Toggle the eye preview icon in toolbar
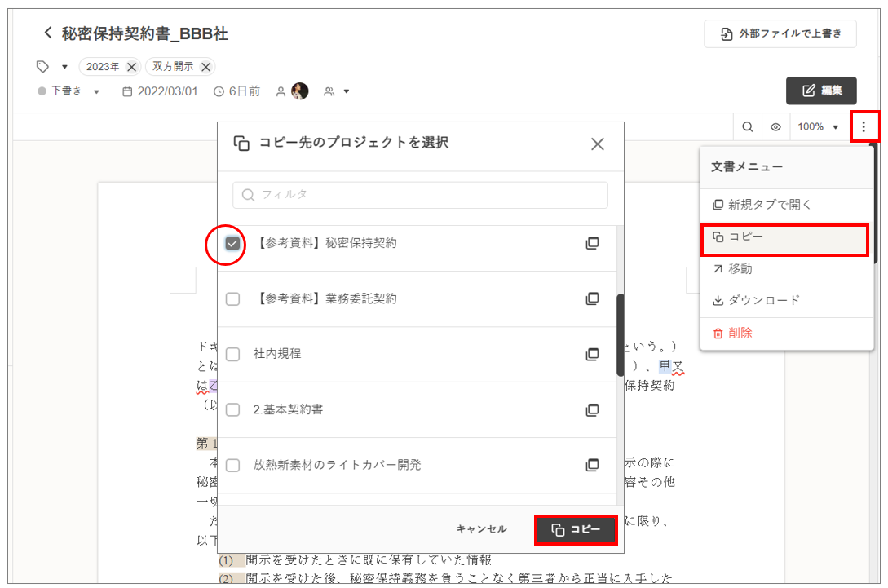Image resolution: width=888 pixels, height=588 pixels. coord(775,127)
